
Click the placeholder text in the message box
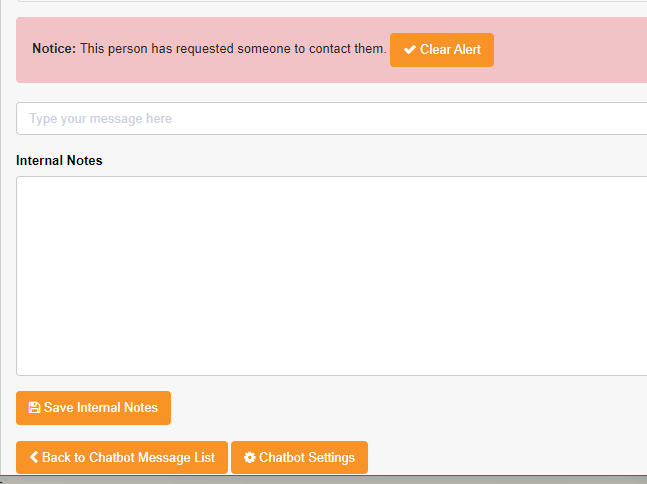(100, 119)
